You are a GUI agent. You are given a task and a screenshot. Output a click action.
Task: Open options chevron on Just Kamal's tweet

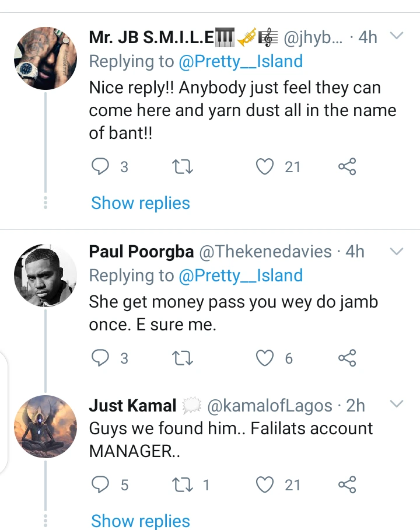coord(397,404)
